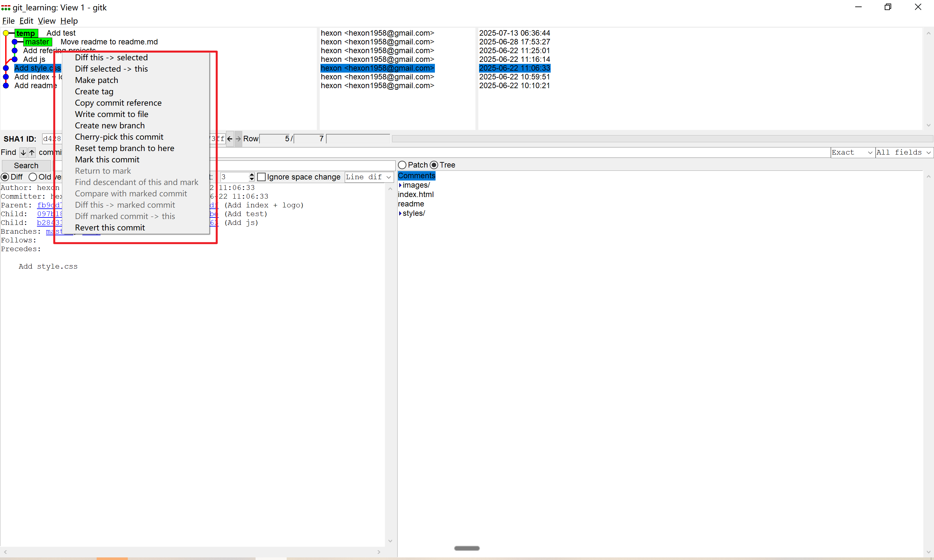Select the Patch radio button
Viewport: 934px width, 560px height.
(402, 165)
